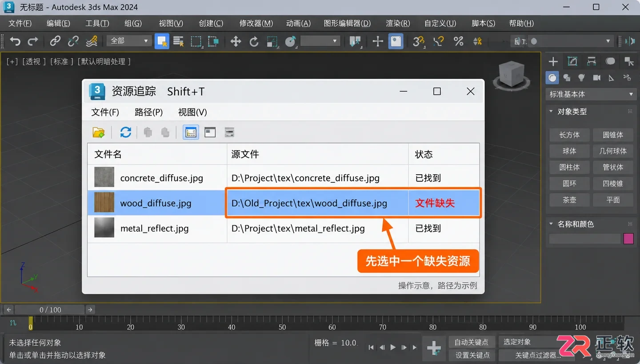This screenshot has height=364, width=640.
Task: Activate the Select and Scale tool
Action: [272, 41]
